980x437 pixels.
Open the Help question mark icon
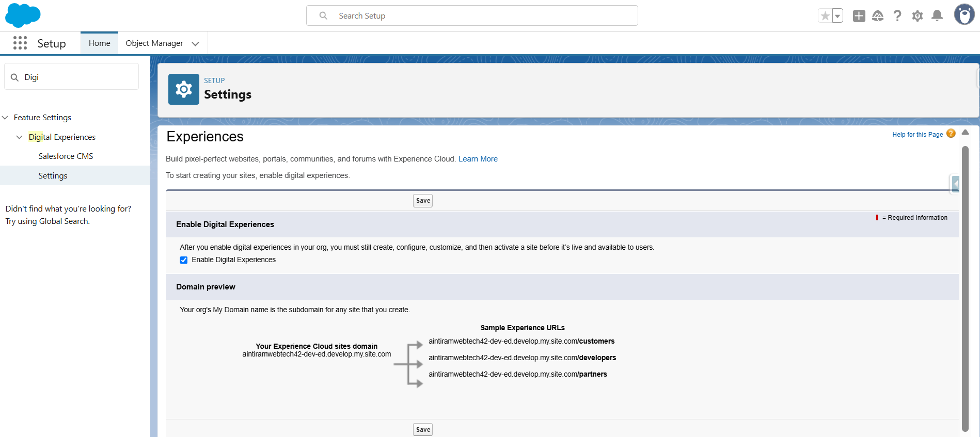tap(897, 16)
